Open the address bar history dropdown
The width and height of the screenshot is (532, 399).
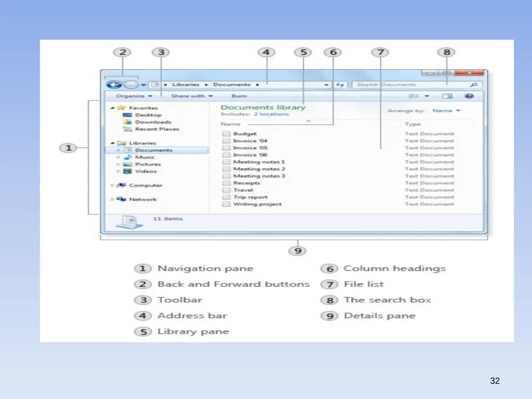point(326,85)
